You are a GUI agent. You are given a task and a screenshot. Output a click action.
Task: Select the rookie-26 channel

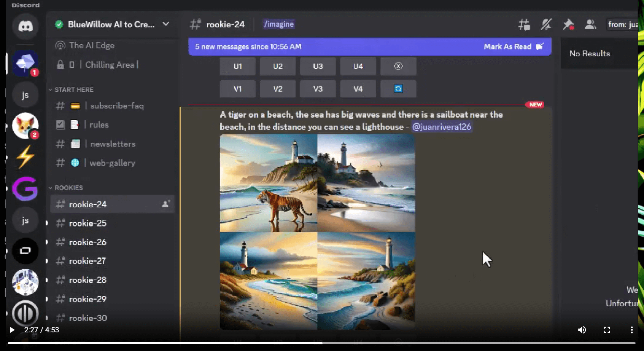point(113,242)
